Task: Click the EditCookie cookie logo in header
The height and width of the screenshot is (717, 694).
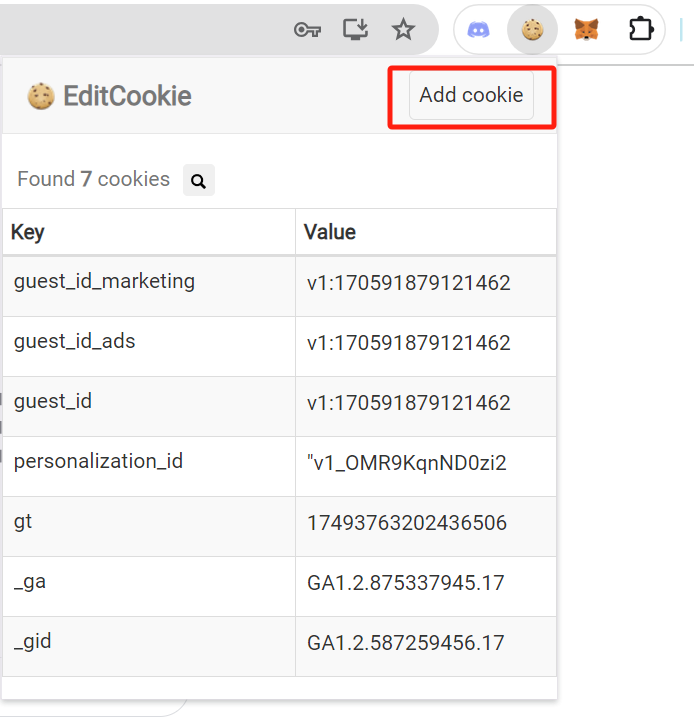Action: click(41, 96)
